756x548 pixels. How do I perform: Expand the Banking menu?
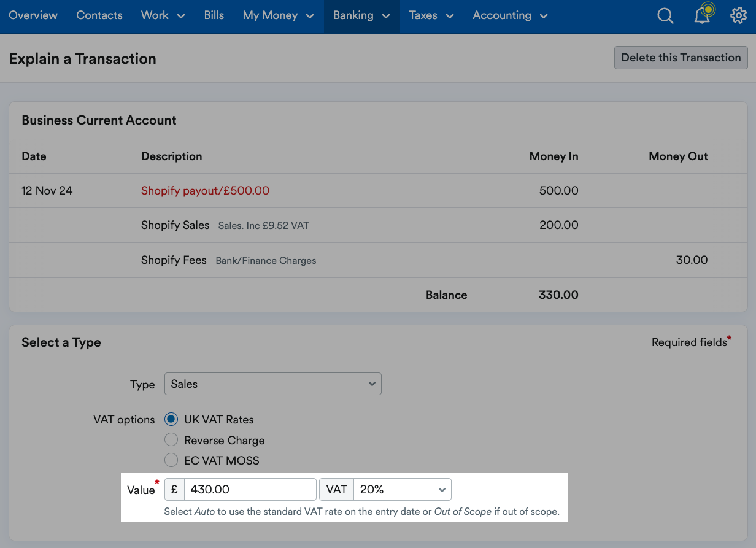[x=362, y=15]
